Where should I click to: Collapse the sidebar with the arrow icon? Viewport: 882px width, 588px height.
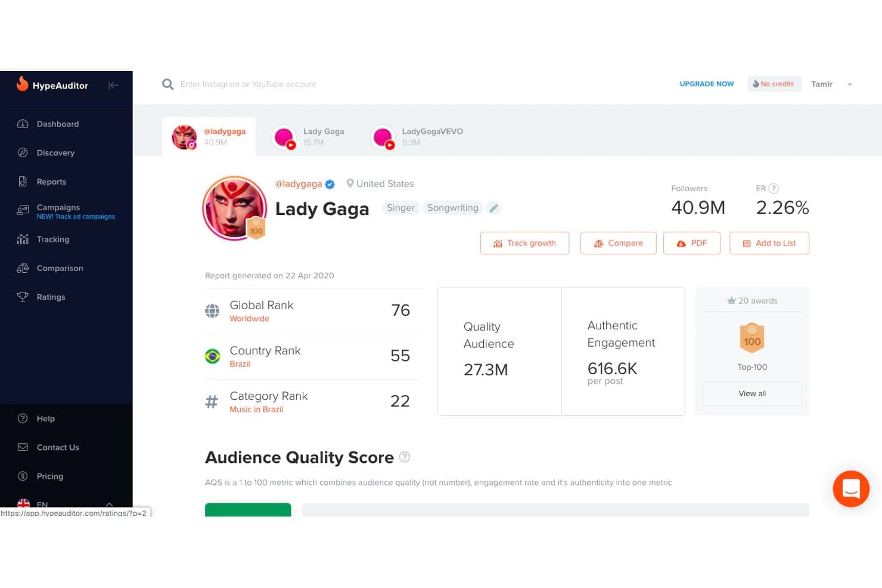coord(113,85)
